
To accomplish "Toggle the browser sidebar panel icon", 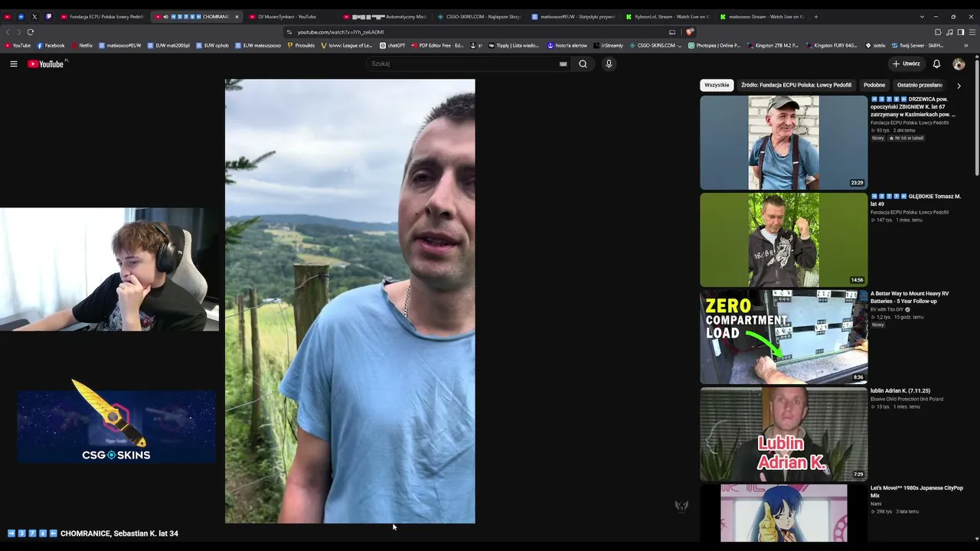I will pos(961,32).
